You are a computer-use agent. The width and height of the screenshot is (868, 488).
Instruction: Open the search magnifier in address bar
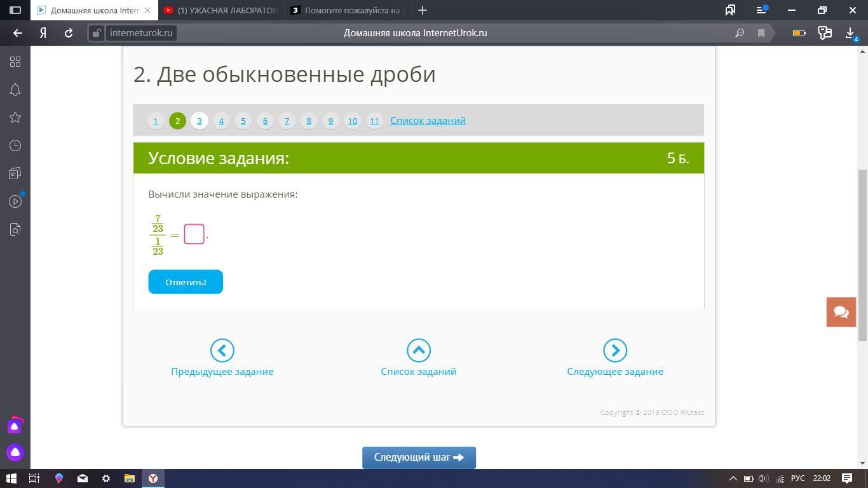pos(740,33)
